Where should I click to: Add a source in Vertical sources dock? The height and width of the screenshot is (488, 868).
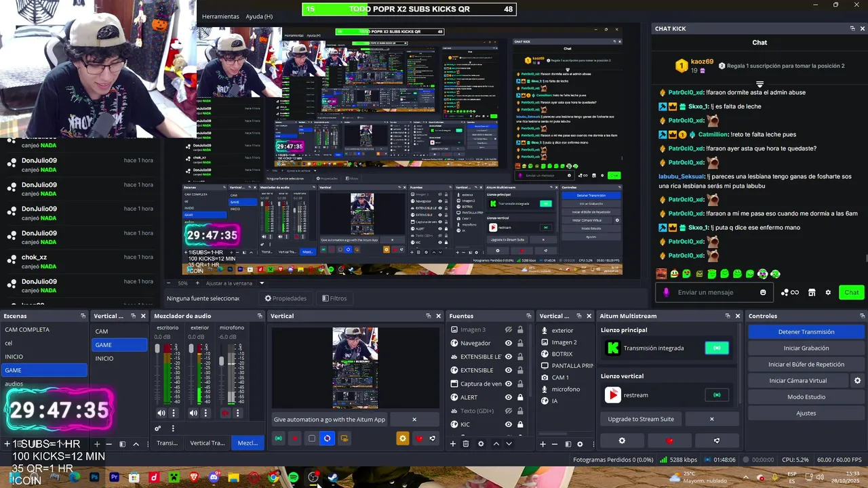(x=542, y=444)
